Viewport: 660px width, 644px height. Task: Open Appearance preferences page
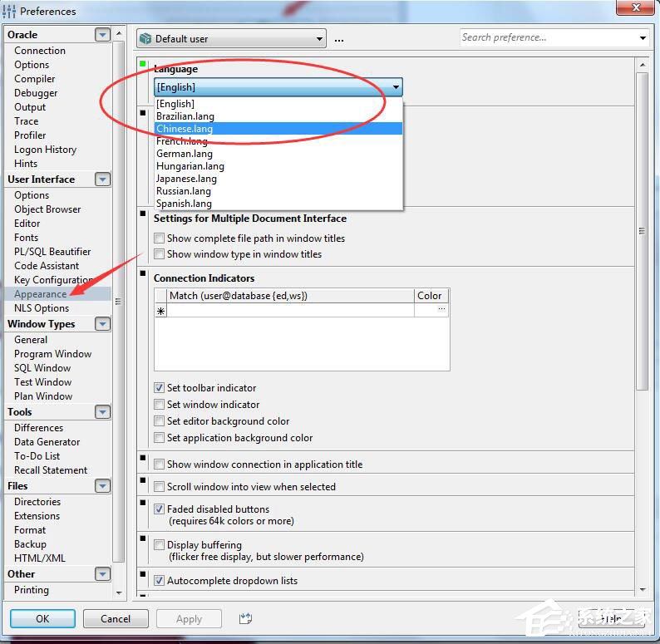[41, 294]
